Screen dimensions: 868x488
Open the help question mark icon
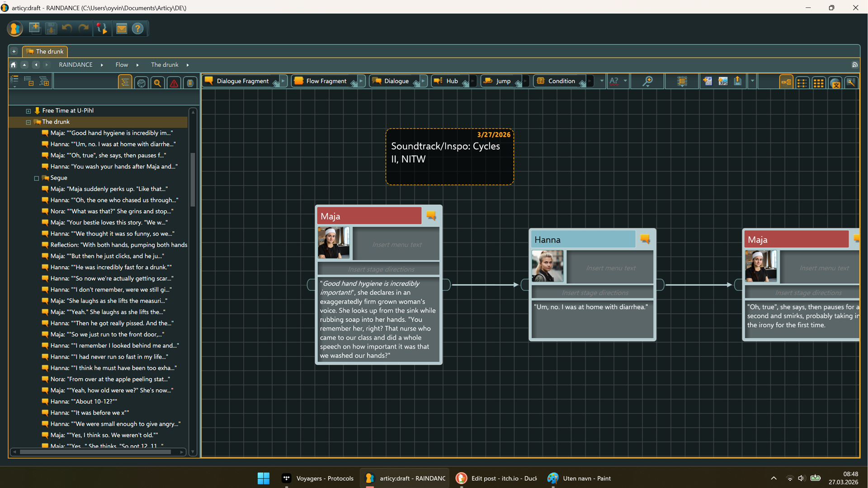point(138,28)
